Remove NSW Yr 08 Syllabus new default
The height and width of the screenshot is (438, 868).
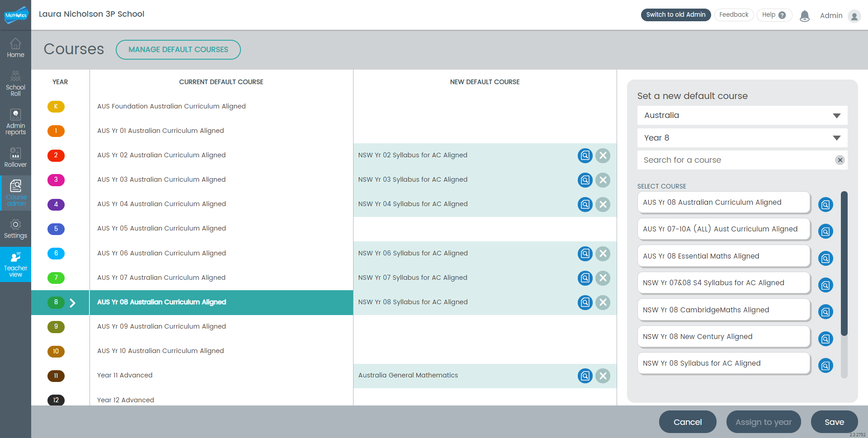coord(603,302)
